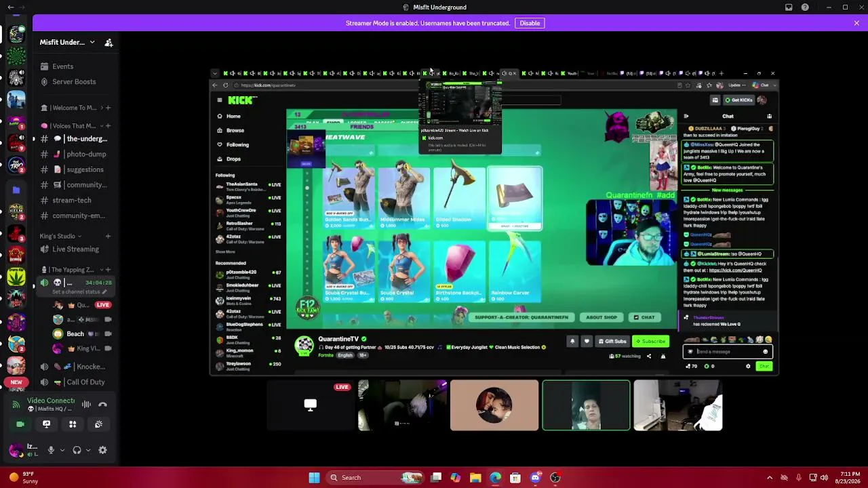
Task: Disconnect from voice with hang-up icon
Action: 102,405
